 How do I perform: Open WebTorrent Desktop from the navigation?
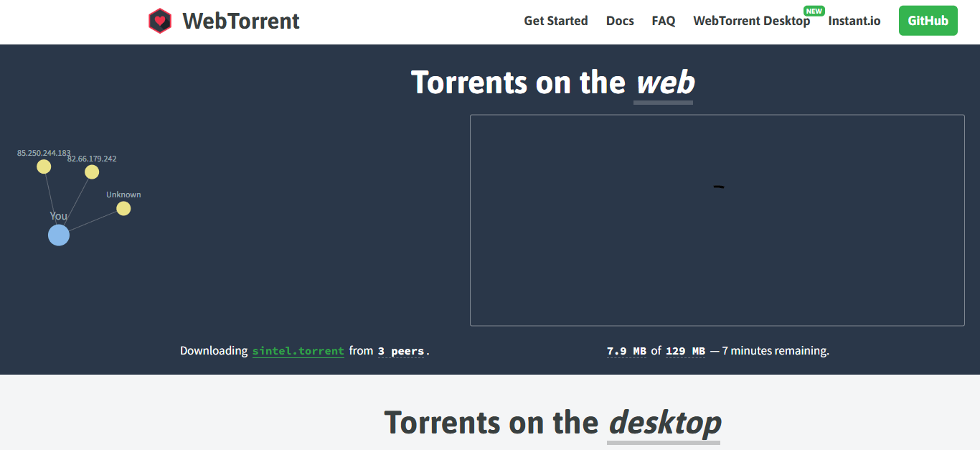coord(750,21)
